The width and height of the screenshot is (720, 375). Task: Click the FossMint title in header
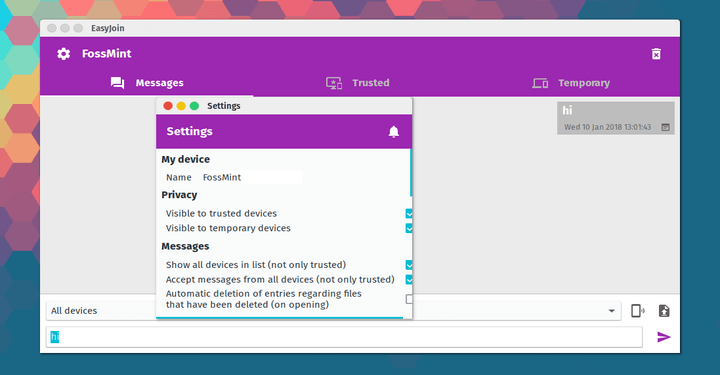pos(107,54)
